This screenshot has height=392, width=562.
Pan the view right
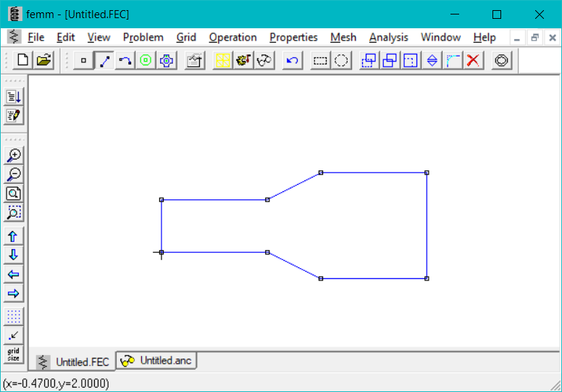pos(14,293)
